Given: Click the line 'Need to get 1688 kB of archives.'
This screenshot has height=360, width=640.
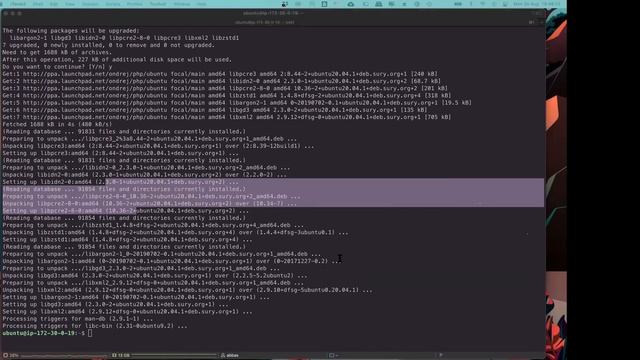Looking at the screenshot, I should tap(57, 52).
